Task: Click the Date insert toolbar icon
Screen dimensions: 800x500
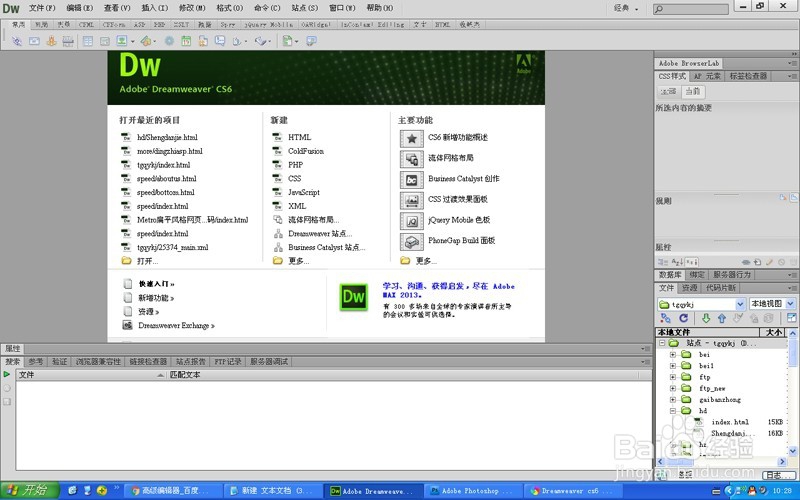Action: click(186, 41)
